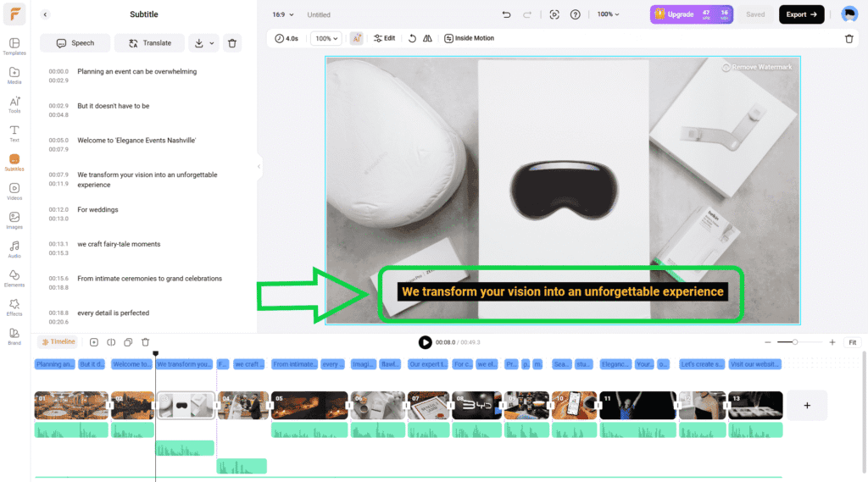Screen dimensions: 868x482
Task: Go back from Subtitle panel
Action: tap(46, 14)
